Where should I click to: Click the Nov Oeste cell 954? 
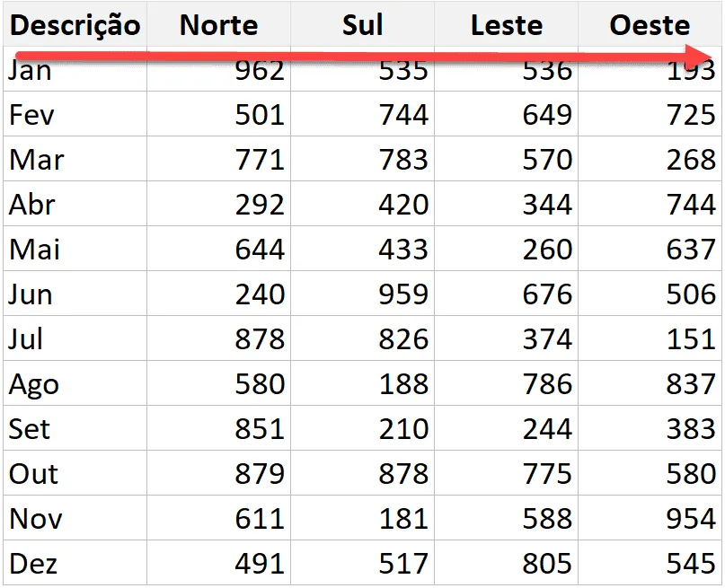[x=650, y=517]
